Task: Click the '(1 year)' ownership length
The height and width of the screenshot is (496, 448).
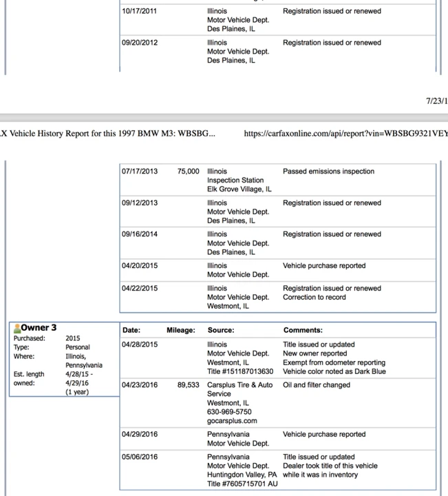Action: 77,392
